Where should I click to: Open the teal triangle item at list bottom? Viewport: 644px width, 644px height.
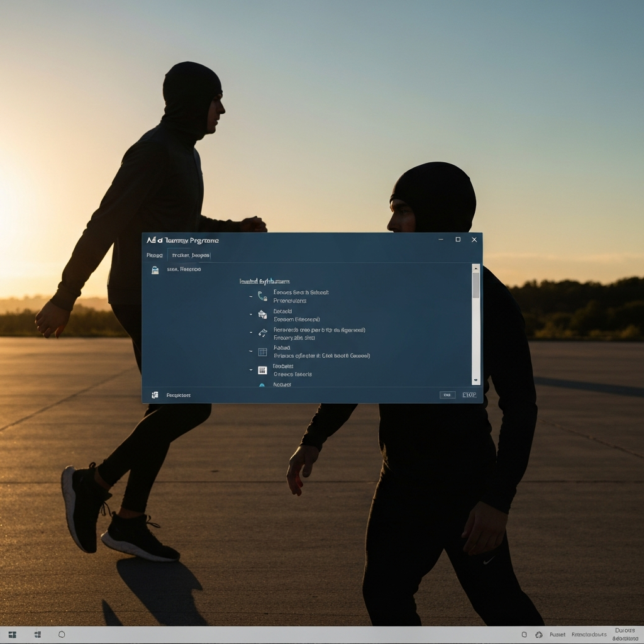(262, 384)
